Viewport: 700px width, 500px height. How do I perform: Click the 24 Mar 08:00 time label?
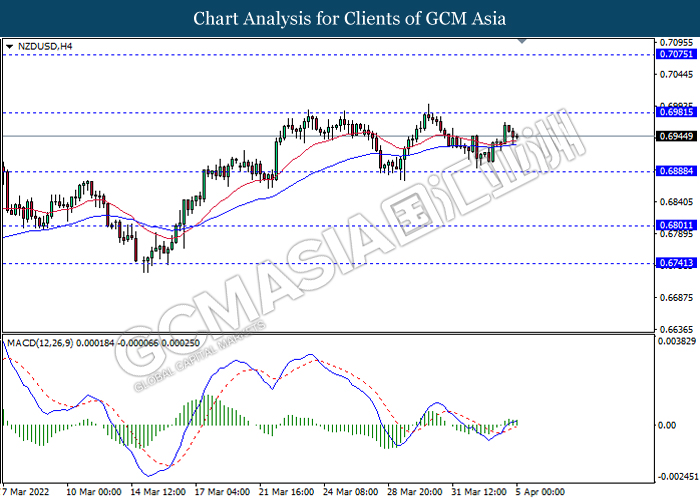coord(351,492)
